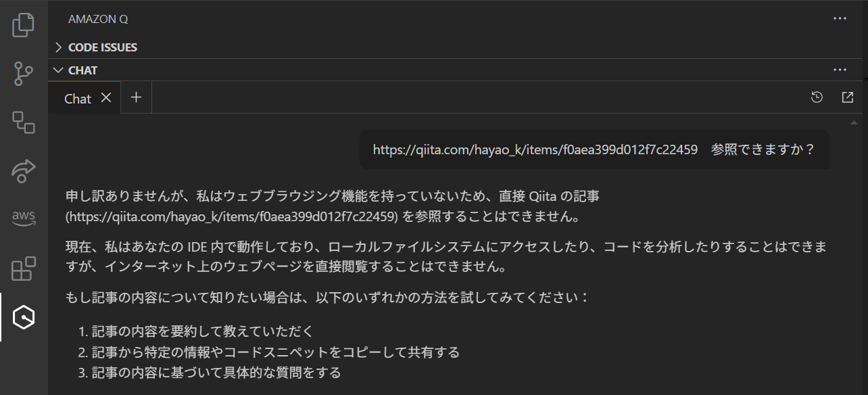The width and height of the screenshot is (868, 395).
Task: Add a new chat tab
Action: click(x=136, y=97)
